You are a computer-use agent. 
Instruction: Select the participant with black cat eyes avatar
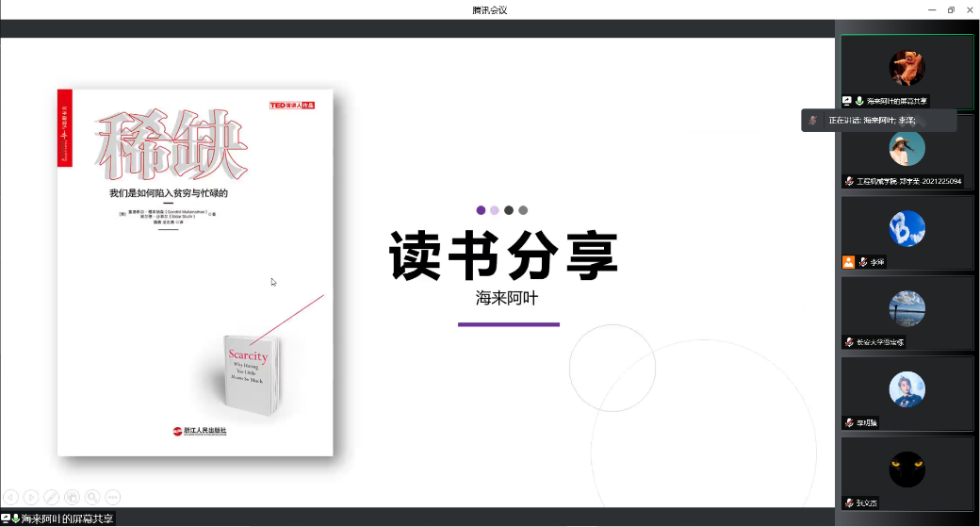click(906, 469)
